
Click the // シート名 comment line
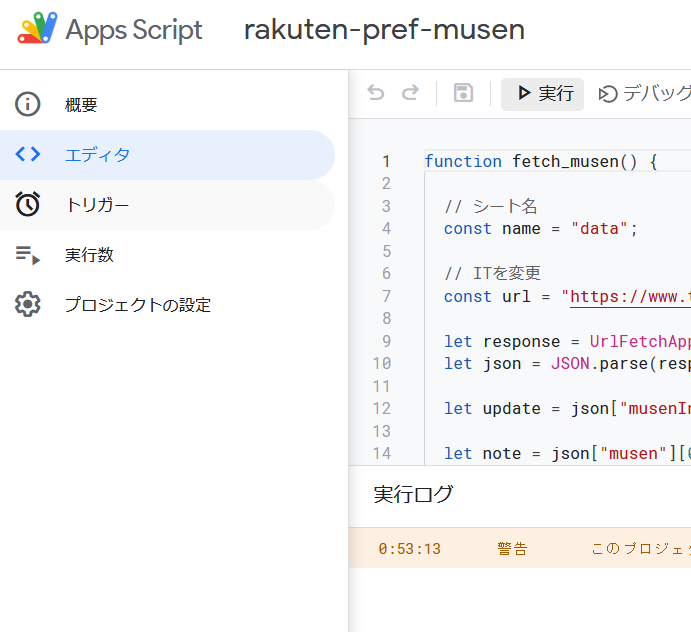491,206
